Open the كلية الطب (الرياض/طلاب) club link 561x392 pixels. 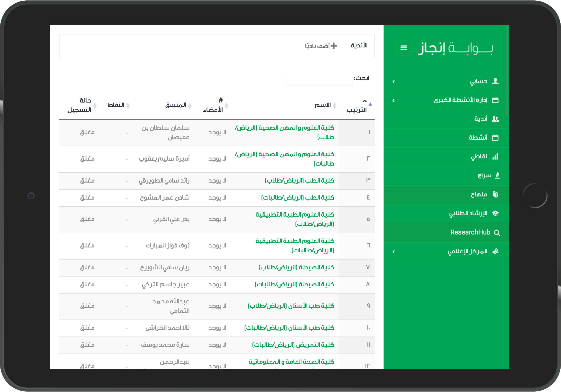(299, 181)
